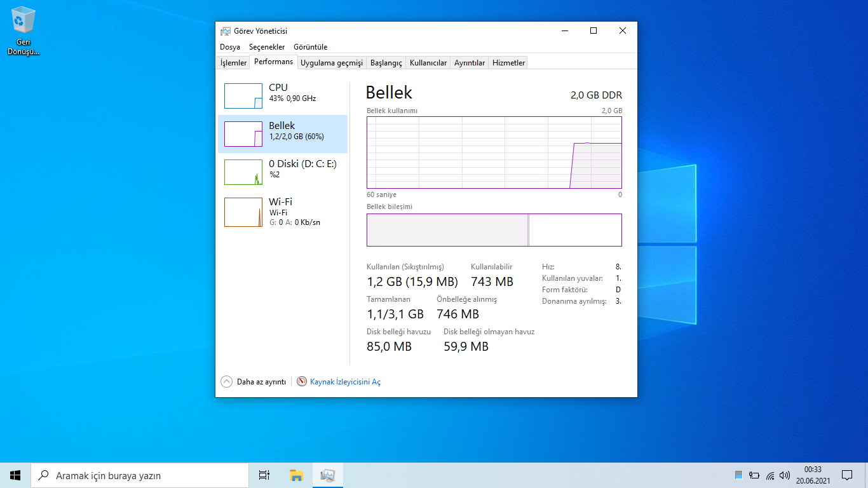Switch to the Ayrıntılar tab
Screen dimensions: 868x488
coord(470,63)
